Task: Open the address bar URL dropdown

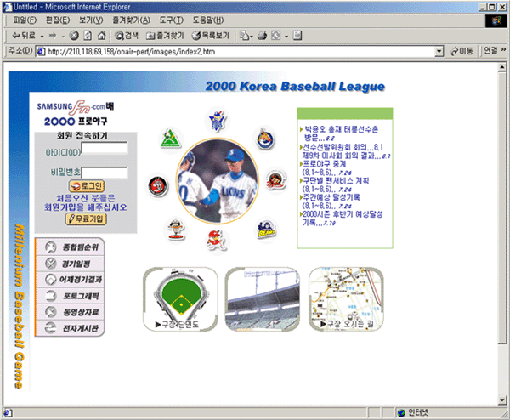Action: tap(439, 51)
